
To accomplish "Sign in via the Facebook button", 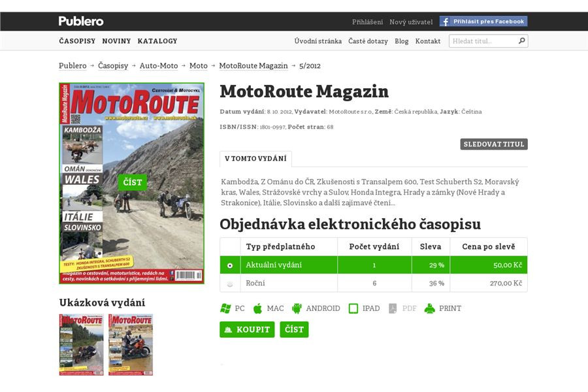I will pyautogui.click(x=483, y=22).
